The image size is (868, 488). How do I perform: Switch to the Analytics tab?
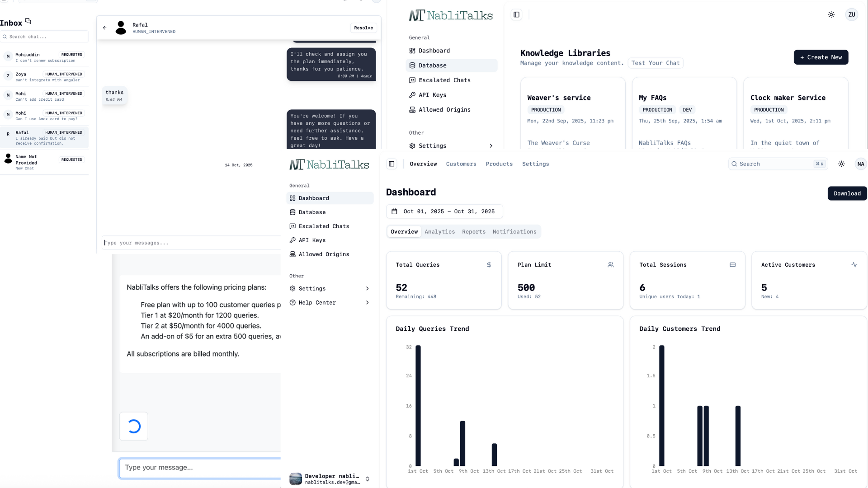[x=439, y=231]
